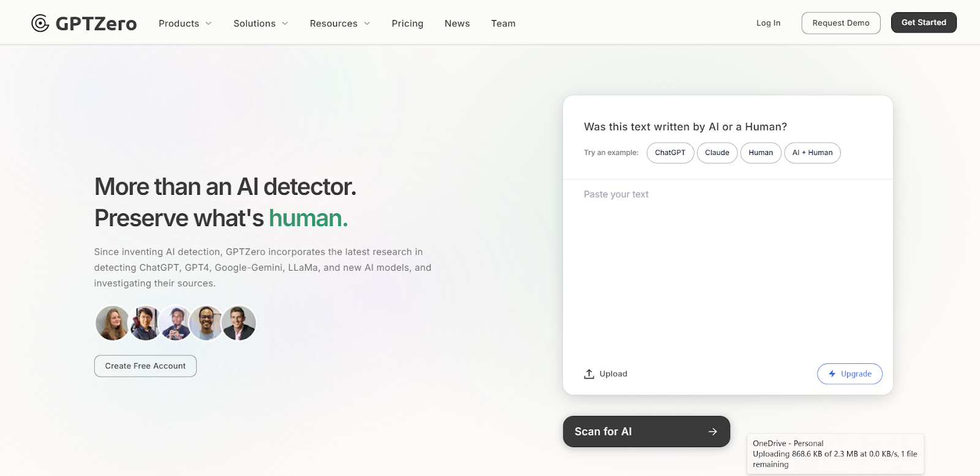
Task: Click the GPTZero spiral logo icon
Action: [x=40, y=23]
